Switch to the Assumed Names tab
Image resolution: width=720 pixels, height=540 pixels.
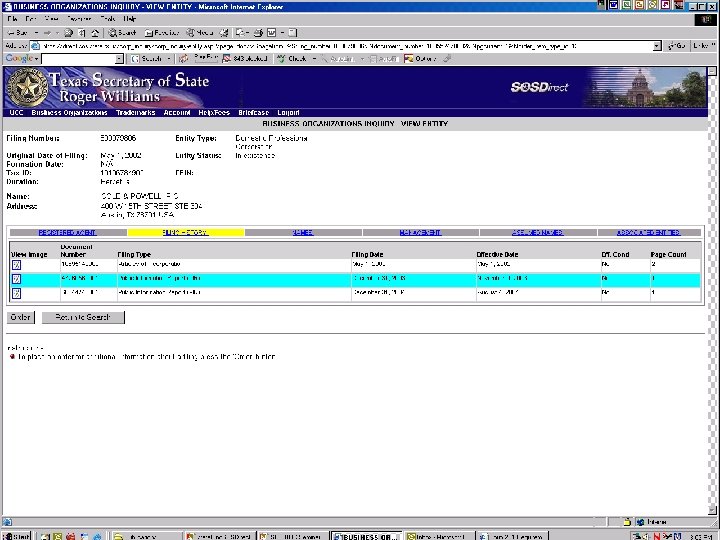click(x=538, y=232)
